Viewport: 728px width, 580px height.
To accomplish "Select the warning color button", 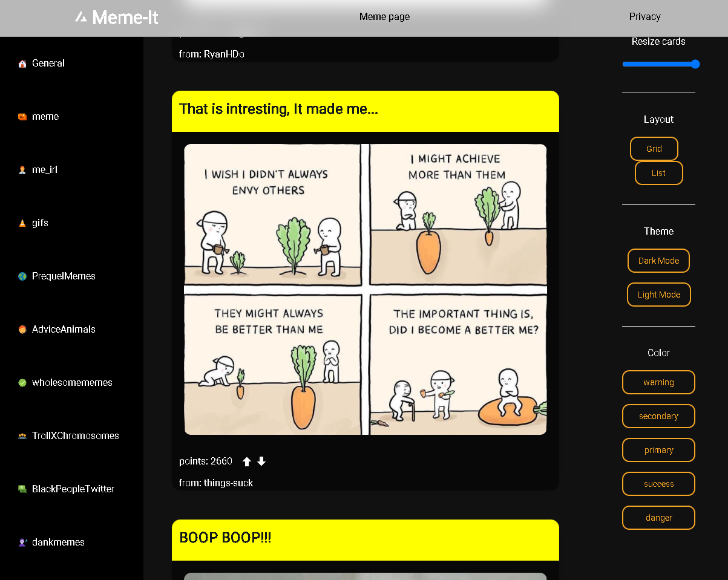I will click(x=658, y=382).
